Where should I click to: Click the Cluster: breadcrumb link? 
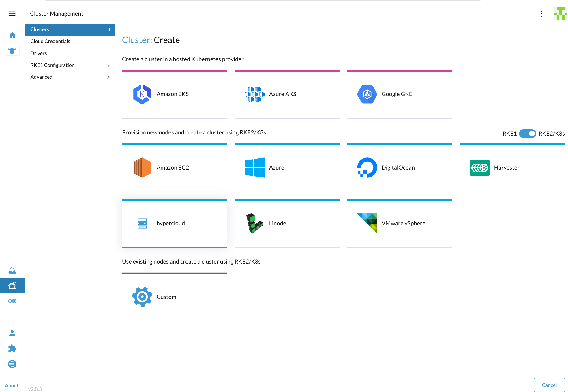[137, 40]
